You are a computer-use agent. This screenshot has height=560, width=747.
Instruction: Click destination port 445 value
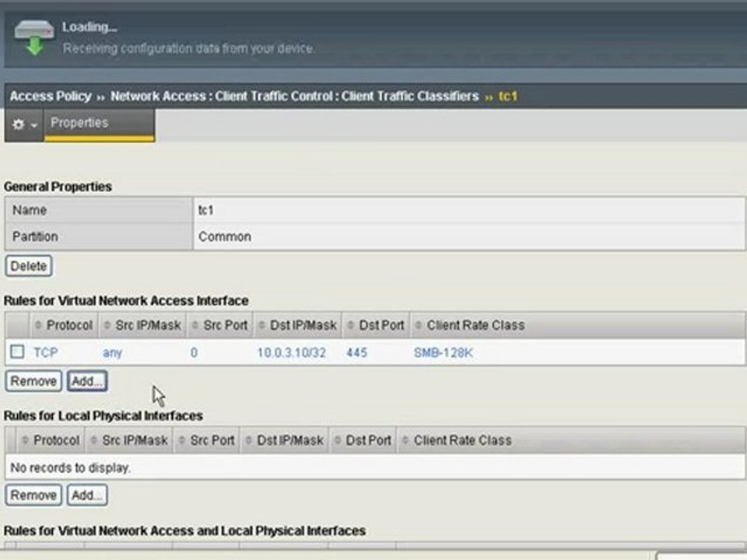pos(357,353)
